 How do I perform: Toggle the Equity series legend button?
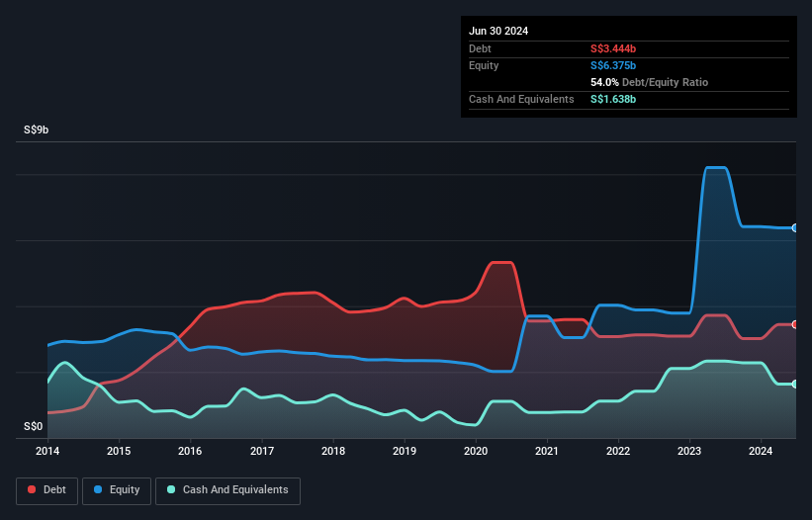pos(117,490)
